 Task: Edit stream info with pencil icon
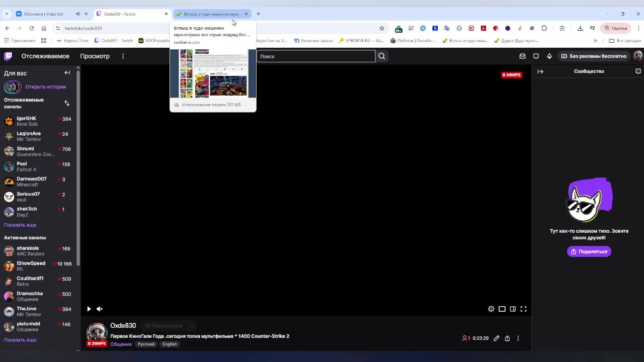(x=497, y=338)
